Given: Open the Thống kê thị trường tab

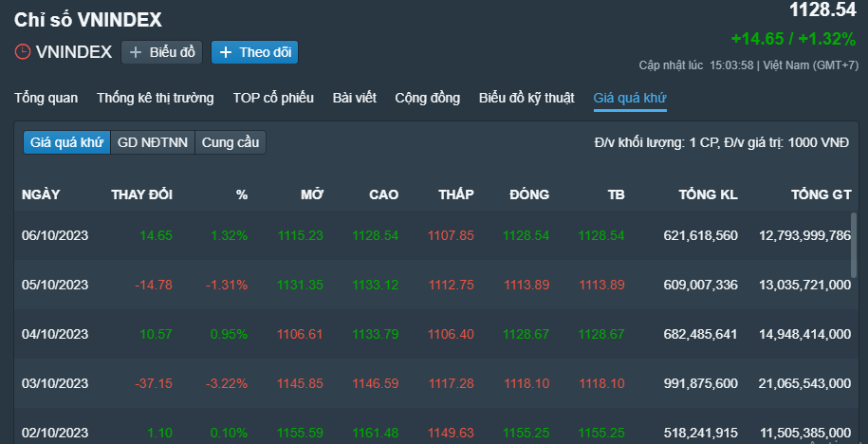Looking at the screenshot, I should click(155, 98).
